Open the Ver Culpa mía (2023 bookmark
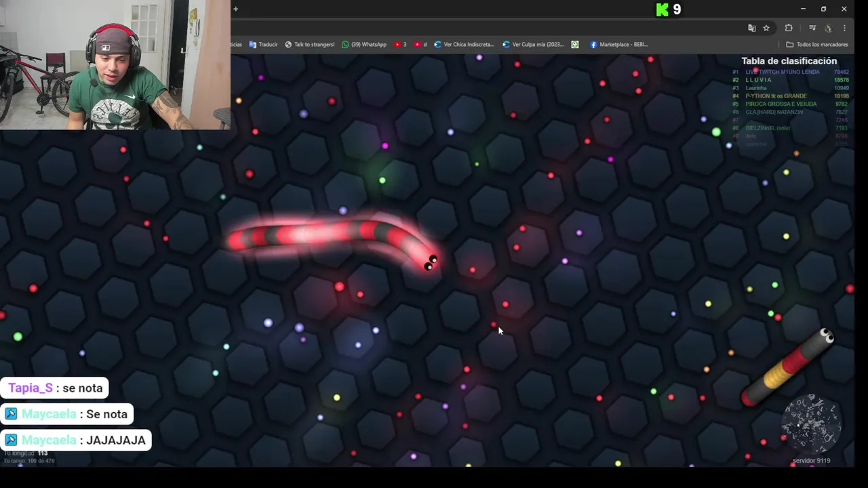868x488 pixels. click(533, 45)
